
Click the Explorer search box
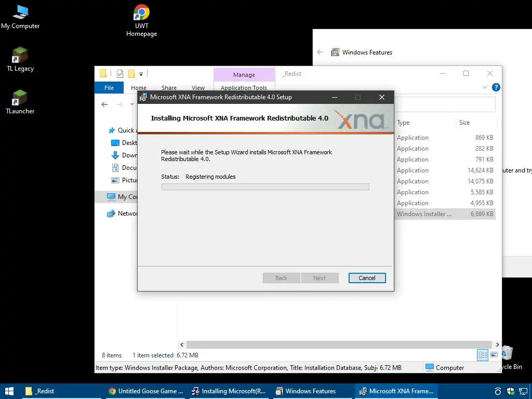tap(445, 104)
